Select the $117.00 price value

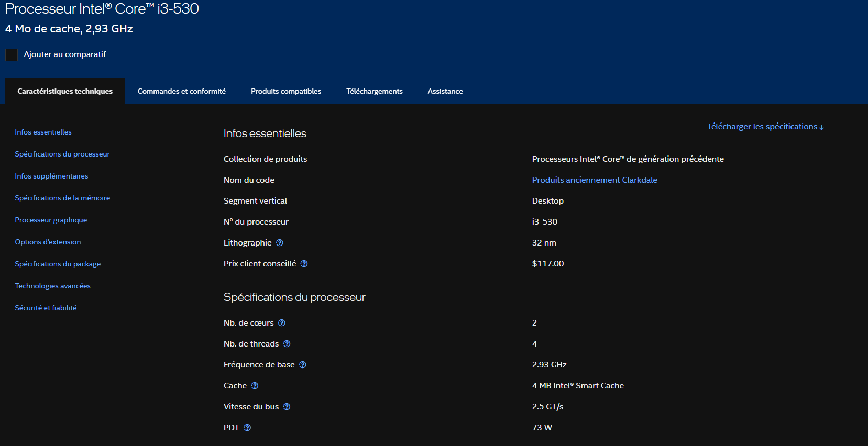tap(548, 264)
